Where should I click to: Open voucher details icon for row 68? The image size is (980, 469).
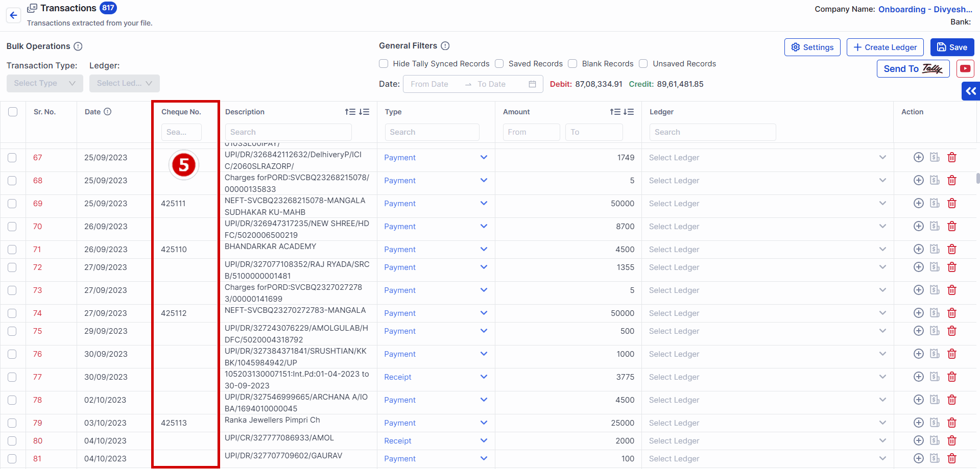click(x=935, y=180)
